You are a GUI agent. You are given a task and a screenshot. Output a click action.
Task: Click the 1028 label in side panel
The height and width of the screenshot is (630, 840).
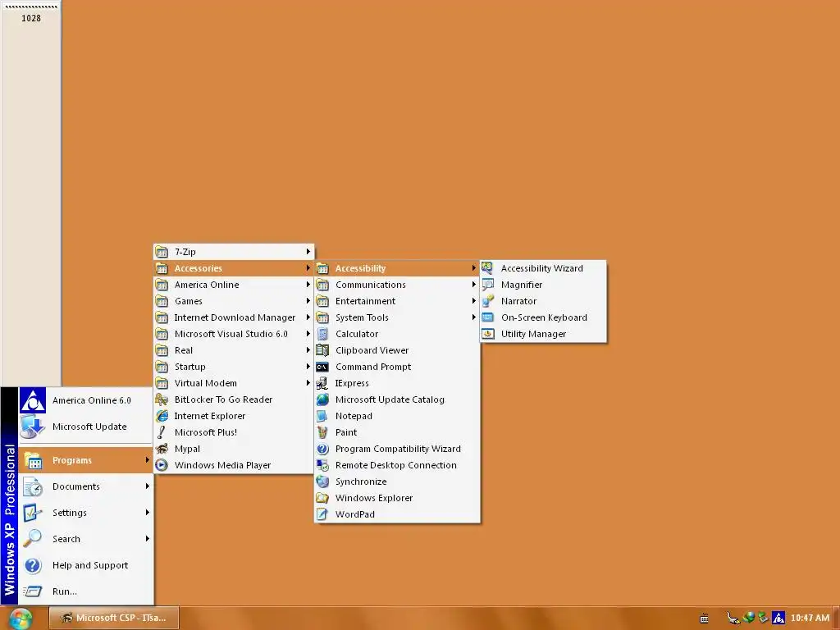[31, 18]
